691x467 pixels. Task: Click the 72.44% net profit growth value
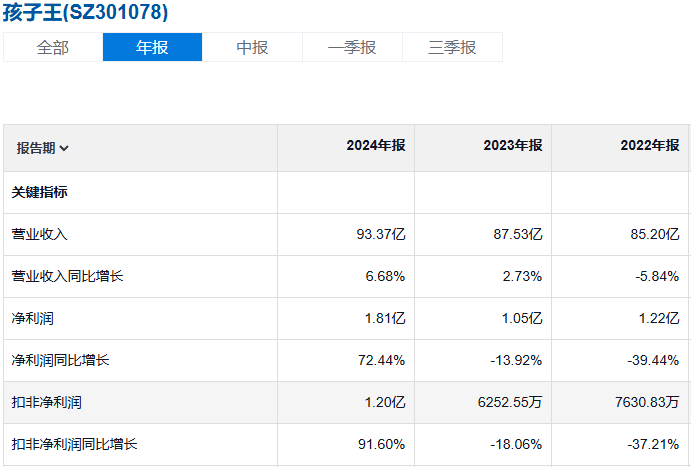point(382,360)
